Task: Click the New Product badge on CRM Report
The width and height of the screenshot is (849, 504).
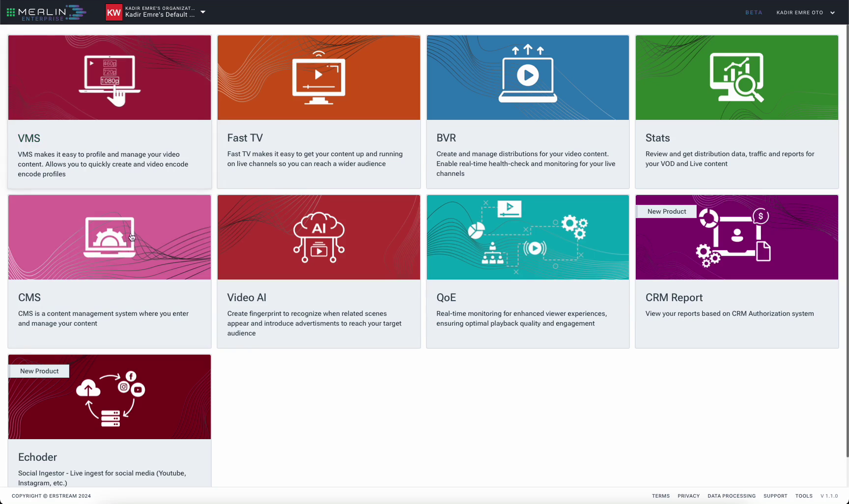Action: click(x=667, y=211)
